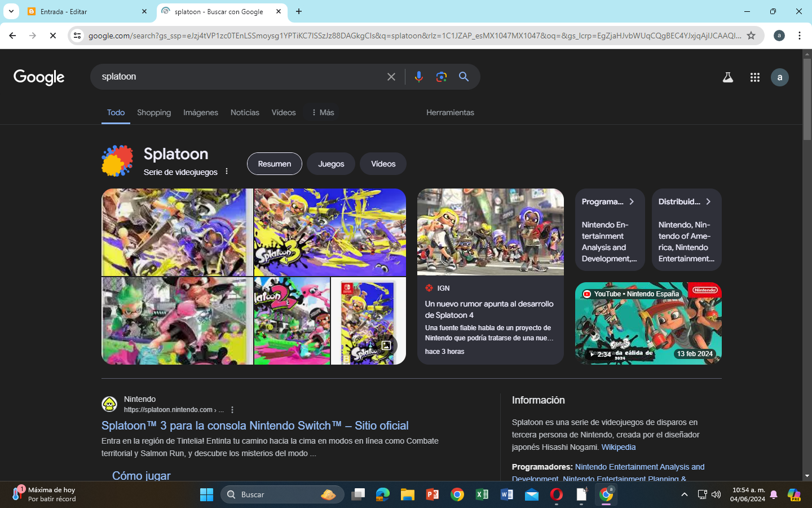Open Google Lens image search icon
Image resolution: width=812 pixels, height=508 pixels.
coord(441,77)
